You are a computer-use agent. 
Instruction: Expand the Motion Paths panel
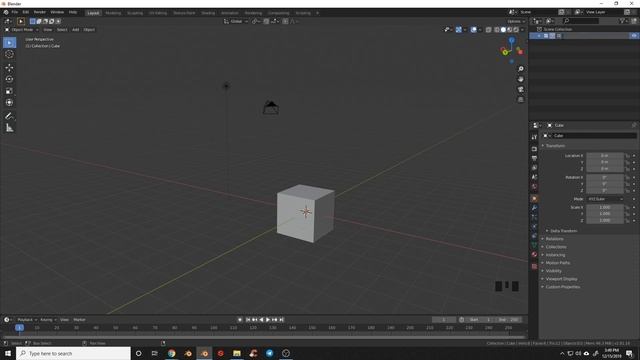tap(557, 263)
